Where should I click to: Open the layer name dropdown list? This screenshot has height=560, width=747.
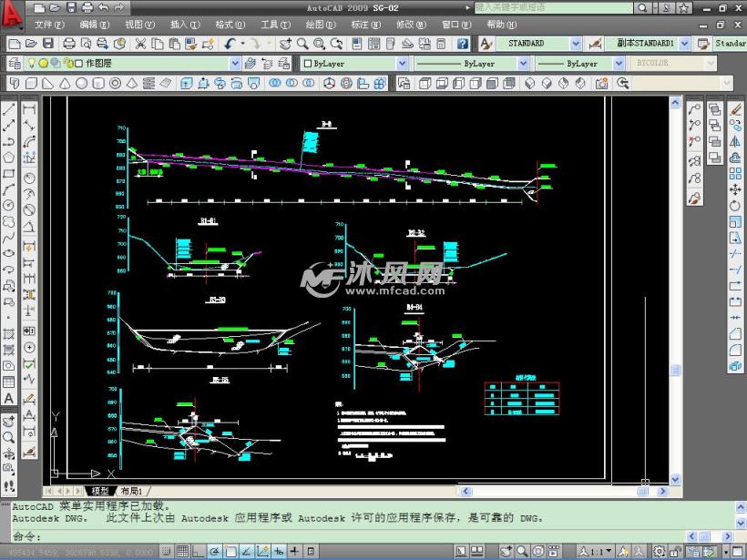(235, 64)
